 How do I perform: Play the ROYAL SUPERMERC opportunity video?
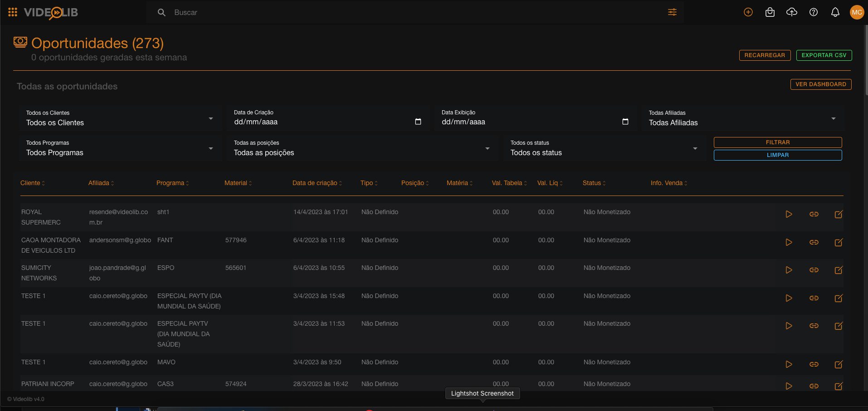coord(789,214)
